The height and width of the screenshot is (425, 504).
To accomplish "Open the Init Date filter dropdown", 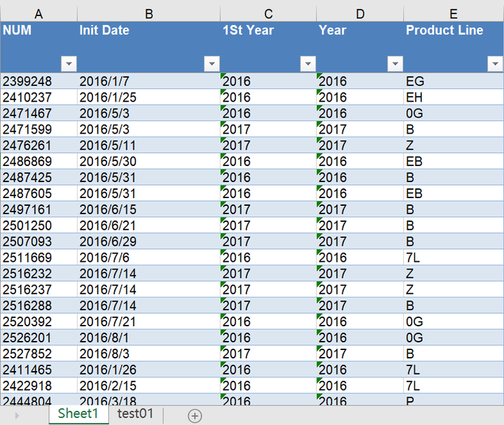I will coord(211,64).
